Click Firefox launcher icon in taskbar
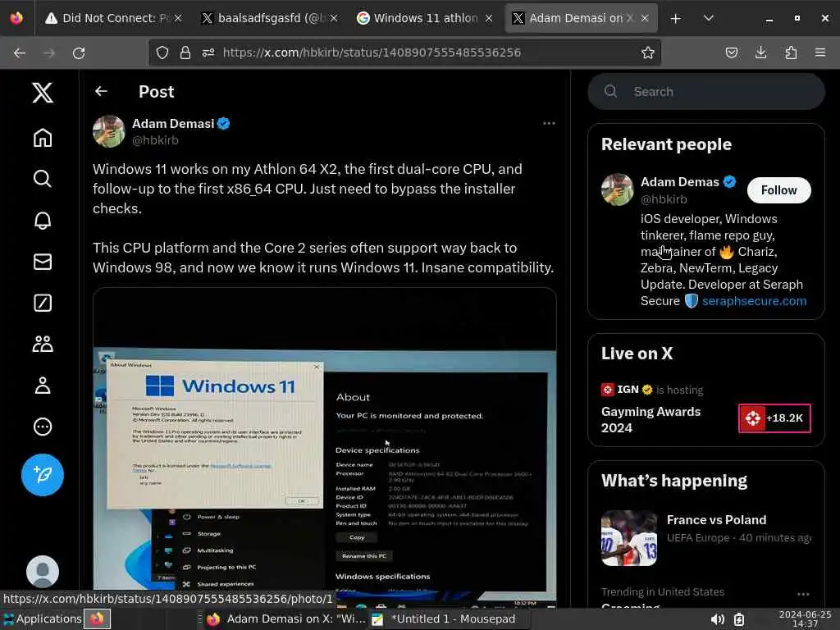Viewport: 840px width, 630px height. pos(97,619)
